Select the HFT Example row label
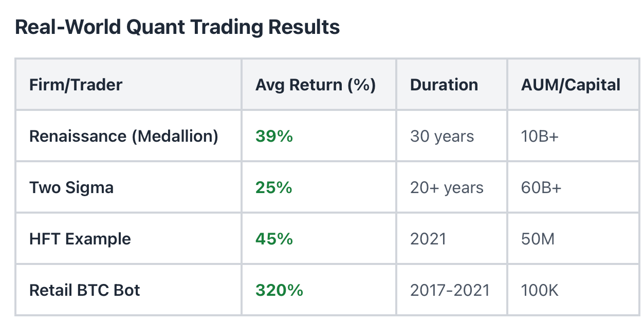 coord(80,239)
